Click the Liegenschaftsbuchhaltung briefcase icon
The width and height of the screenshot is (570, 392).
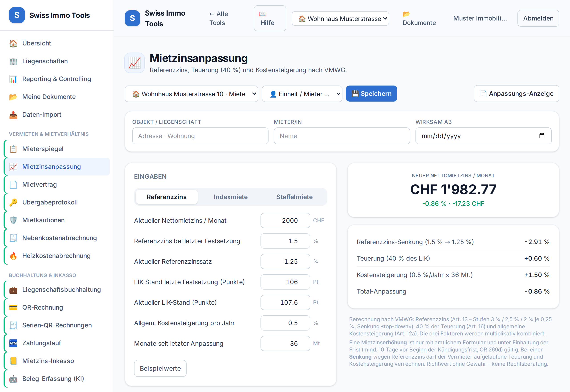tap(13, 290)
